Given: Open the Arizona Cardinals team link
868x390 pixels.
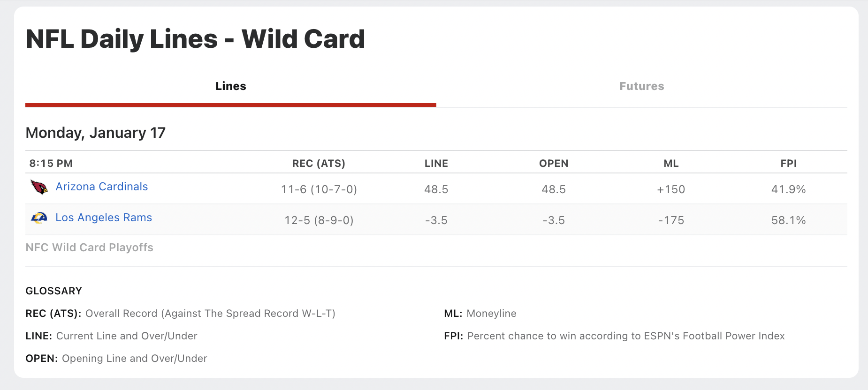Looking at the screenshot, I should (102, 187).
